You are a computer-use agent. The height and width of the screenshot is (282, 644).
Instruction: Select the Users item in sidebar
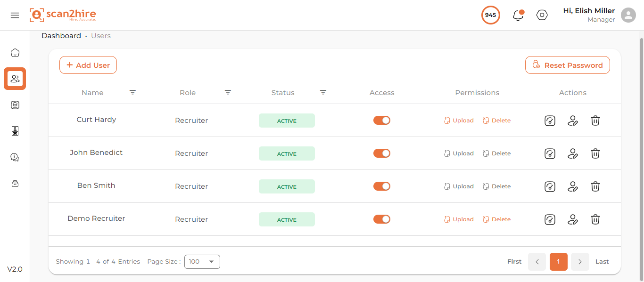click(x=15, y=79)
